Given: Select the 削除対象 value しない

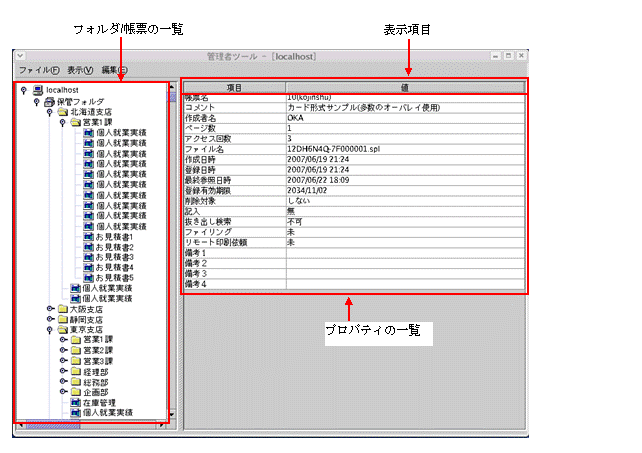Looking at the screenshot, I should [298, 201].
